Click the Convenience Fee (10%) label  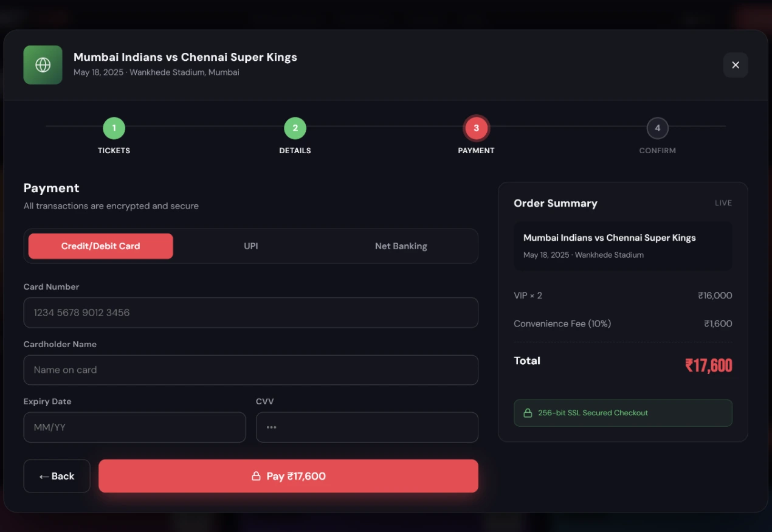click(562, 323)
